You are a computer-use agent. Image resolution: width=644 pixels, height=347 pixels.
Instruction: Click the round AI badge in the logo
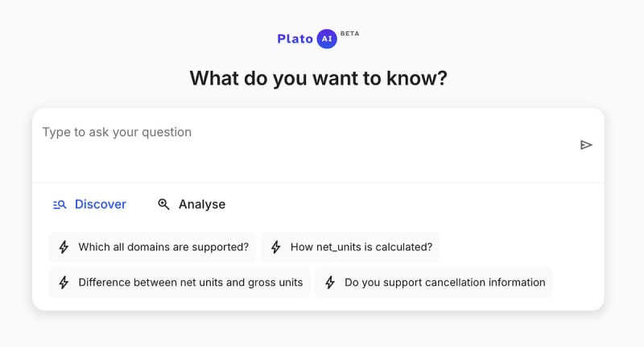tap(327, 39)
